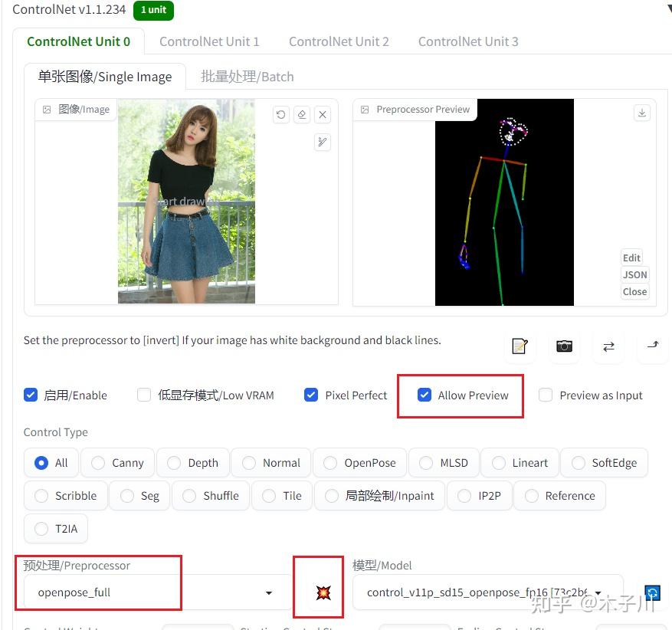Click the undo arrow icon above the image

[x=280, y=113]
